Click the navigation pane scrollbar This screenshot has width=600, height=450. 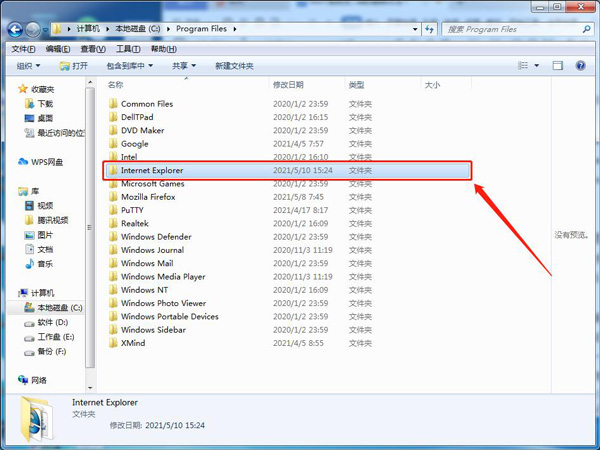click(90, 227)
